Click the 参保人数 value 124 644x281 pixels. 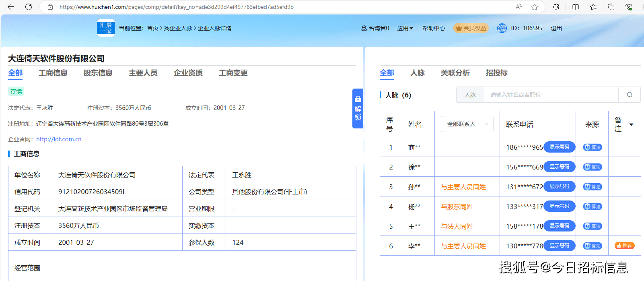(x=238, y=242)
